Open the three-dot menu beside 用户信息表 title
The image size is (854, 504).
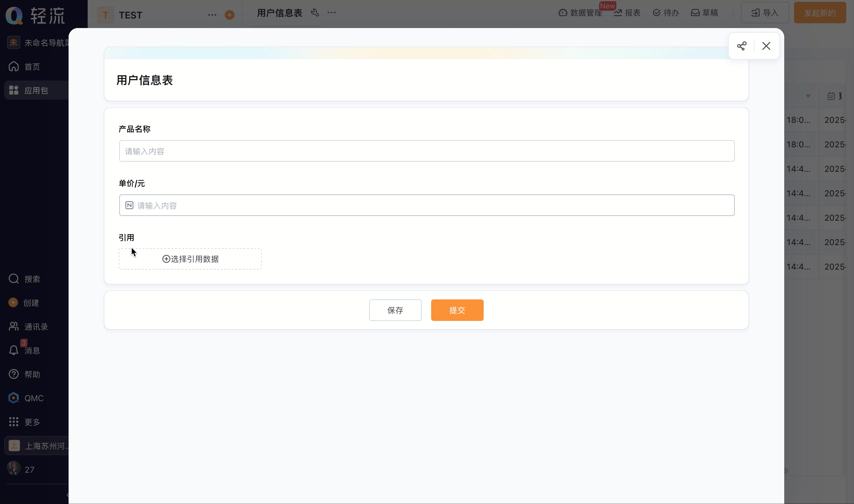point(331,13)
